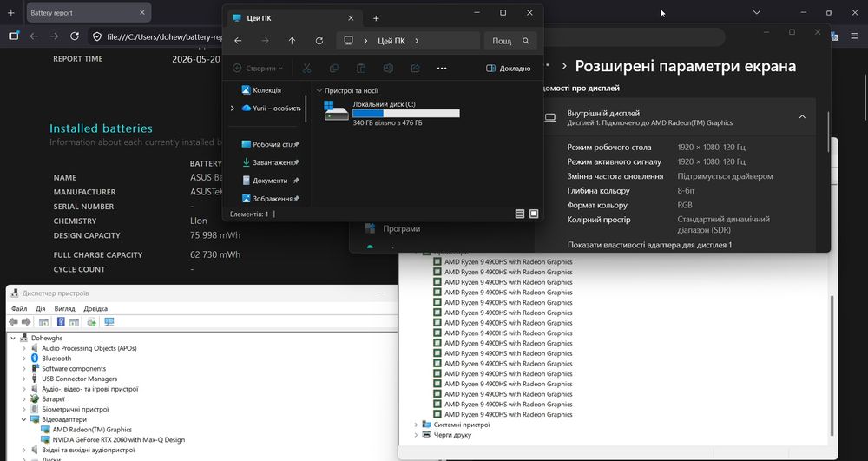The height and width of the screenshot is (461, 868).
Task: Click the Cut scissors icon in Explorer
Action: 306,68
